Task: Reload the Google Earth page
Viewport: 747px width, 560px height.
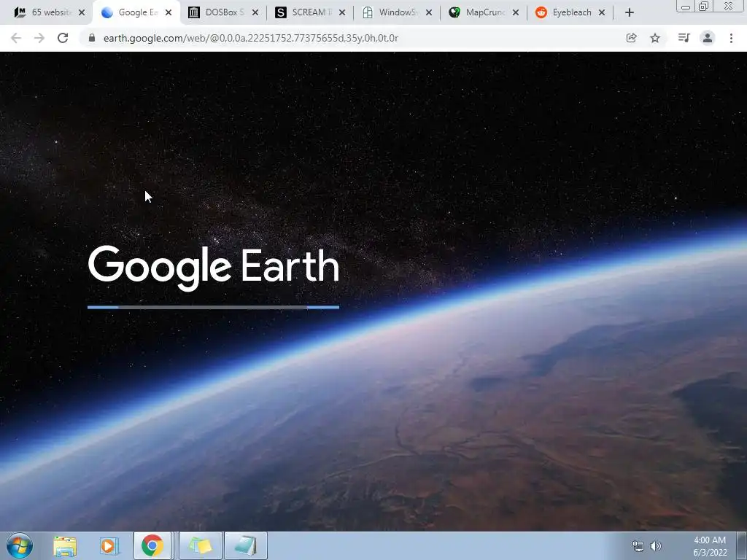Action: click(63, 38)
